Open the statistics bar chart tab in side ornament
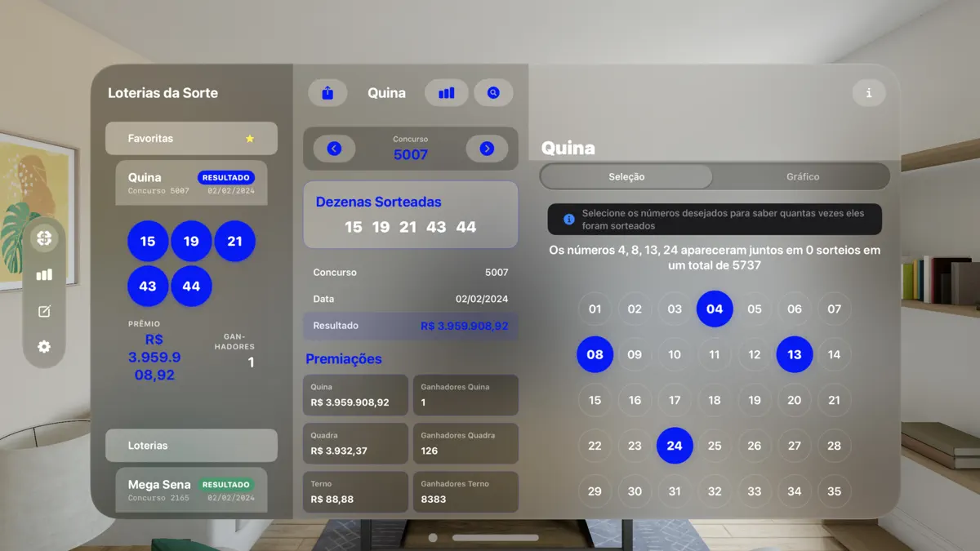The height and width of the screenshot is (551, 980). point(44,275)
